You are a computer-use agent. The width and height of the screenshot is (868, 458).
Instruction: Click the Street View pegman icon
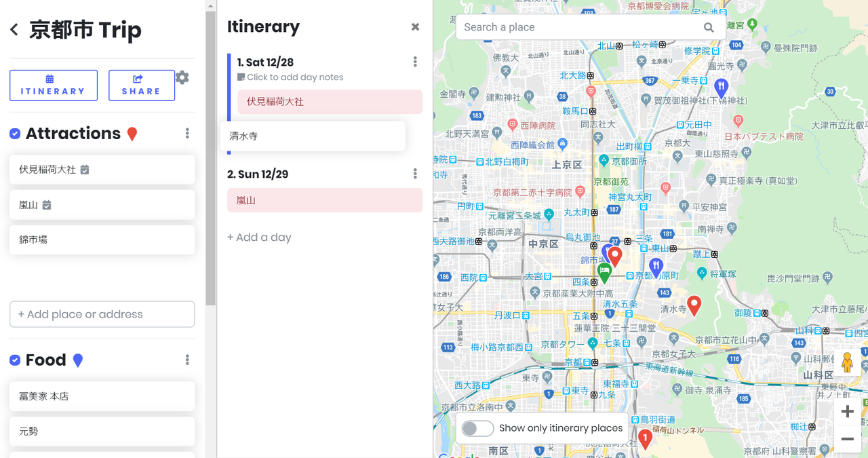[x=847, y=362]
